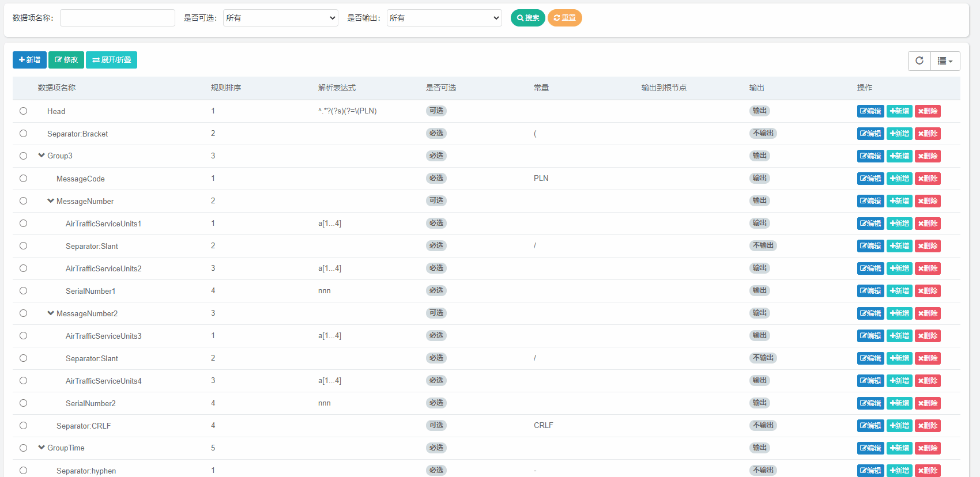Click the 修改 toolbar button
Screen dimensions: 980x477
pos(66,60)
